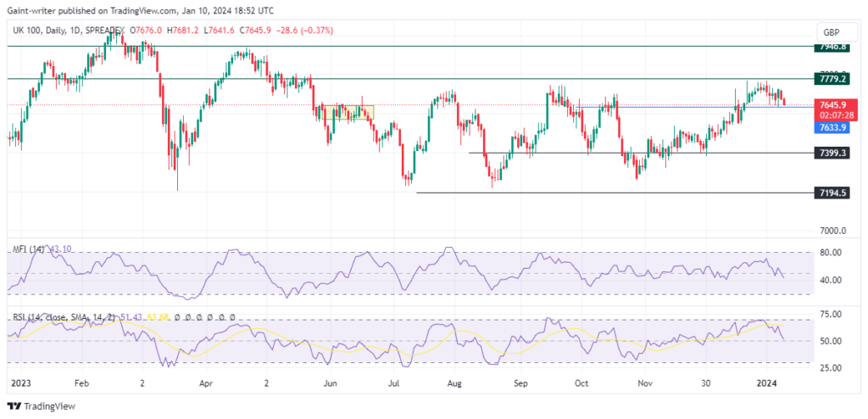Click the 75.00 RSI axis value
Image resolution: width=868 pixels, height=419 pixels.
click(831, 314)
